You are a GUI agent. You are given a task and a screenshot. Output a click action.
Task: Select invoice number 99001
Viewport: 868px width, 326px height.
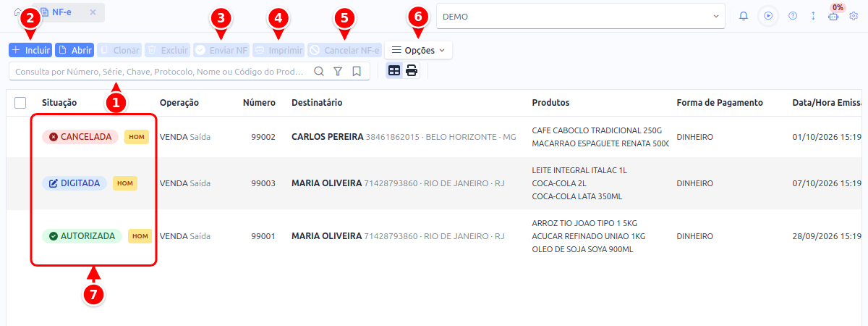[x=263, y=236]
